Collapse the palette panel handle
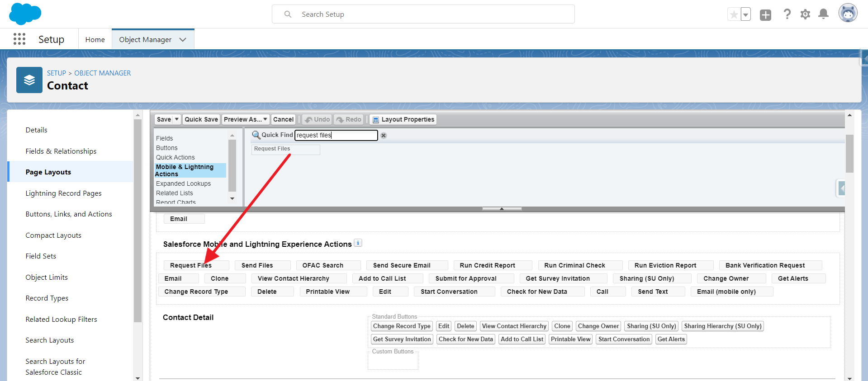 tap(502, 209)
